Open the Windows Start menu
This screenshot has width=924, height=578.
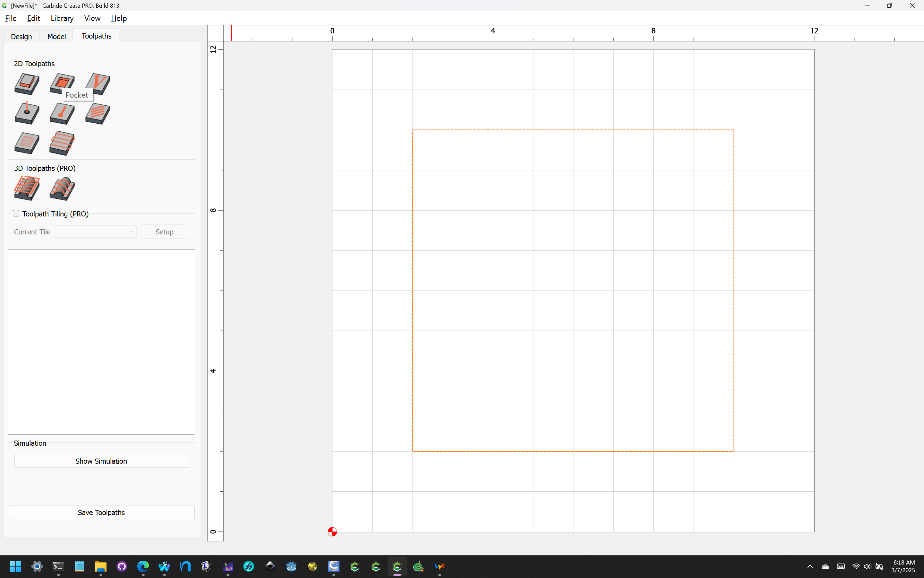(16, 566)
